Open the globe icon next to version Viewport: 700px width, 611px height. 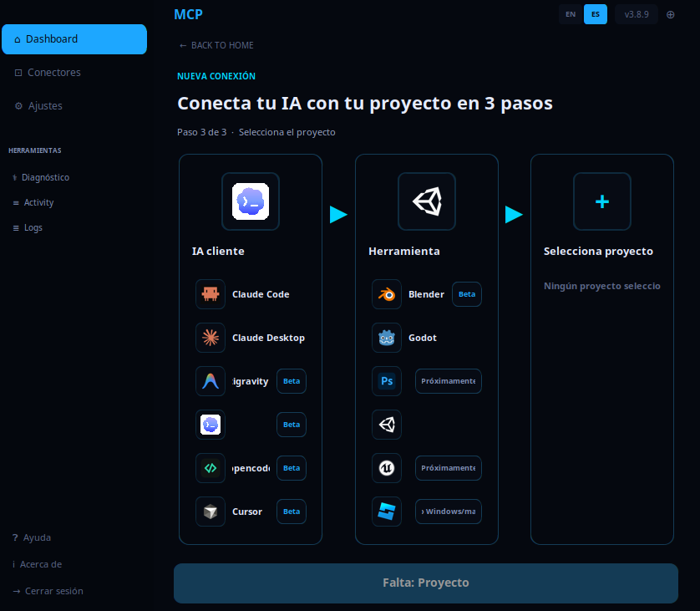coord(671,15)
